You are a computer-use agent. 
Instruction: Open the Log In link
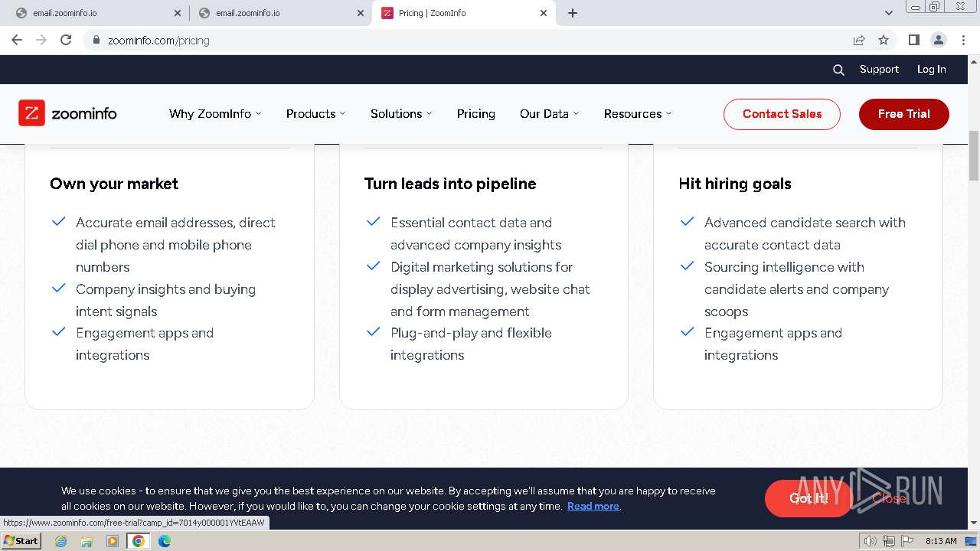pyautogui.click(x=932, y=69)
